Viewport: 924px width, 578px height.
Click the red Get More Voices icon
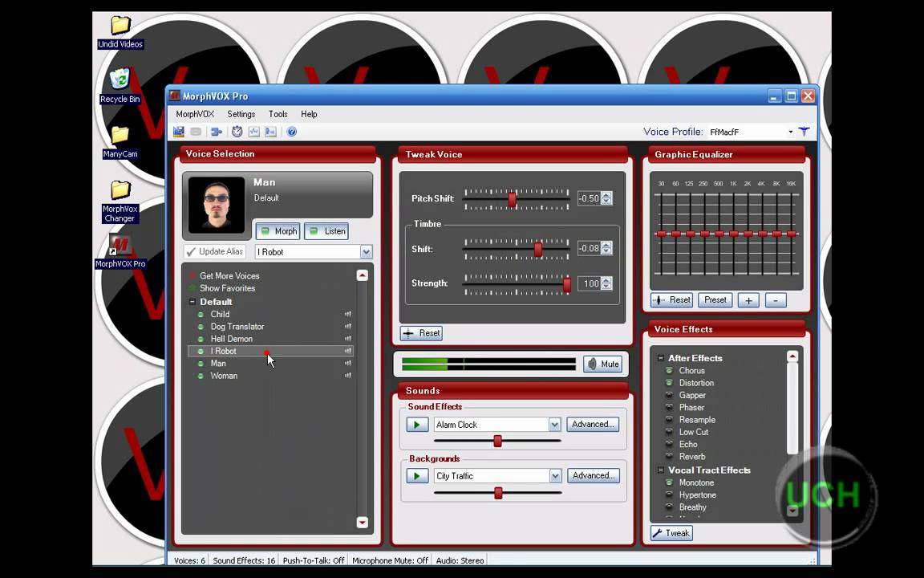tap(192, 275)
